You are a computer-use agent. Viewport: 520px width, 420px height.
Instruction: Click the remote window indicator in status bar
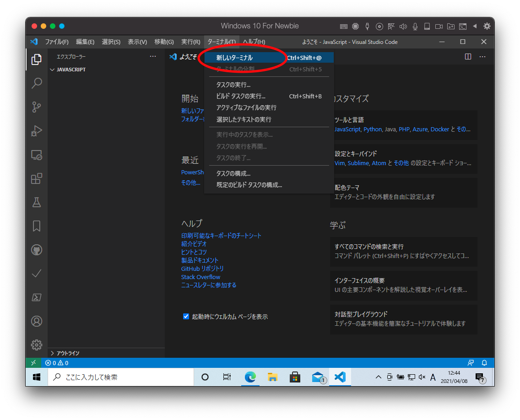click(33, 363)
